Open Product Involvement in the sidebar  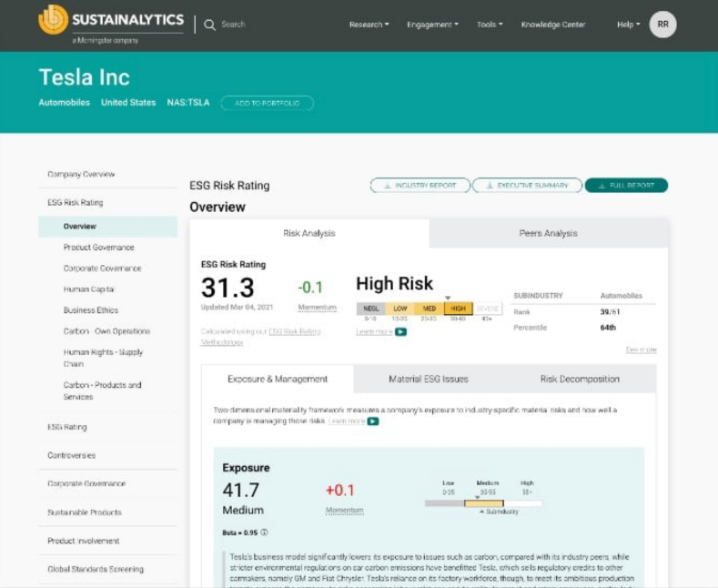tap(84, 541)
